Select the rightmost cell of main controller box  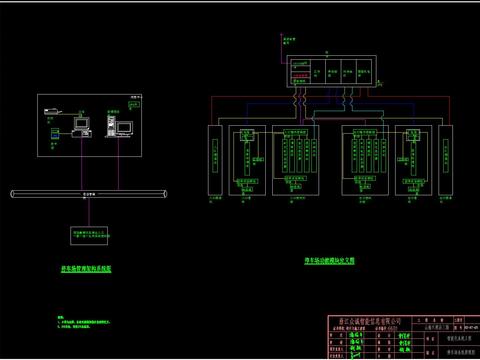364,72
